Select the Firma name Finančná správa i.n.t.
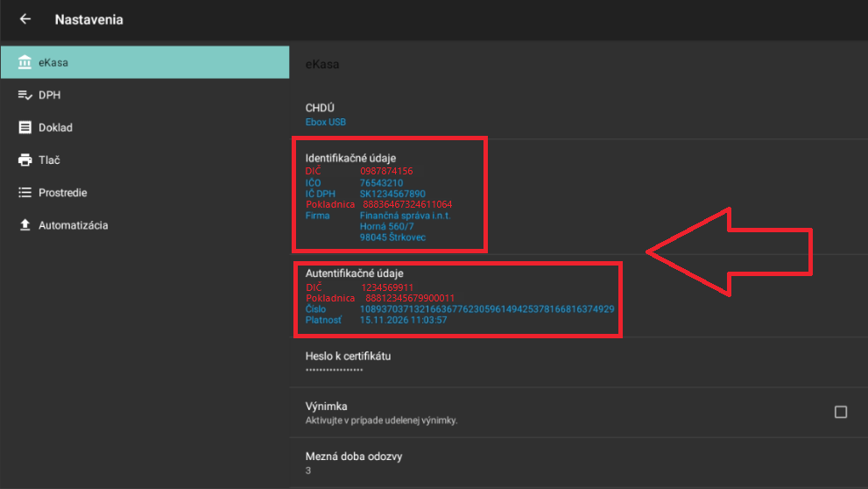Viewport: 868px width, 489px height. pos(404,215)
